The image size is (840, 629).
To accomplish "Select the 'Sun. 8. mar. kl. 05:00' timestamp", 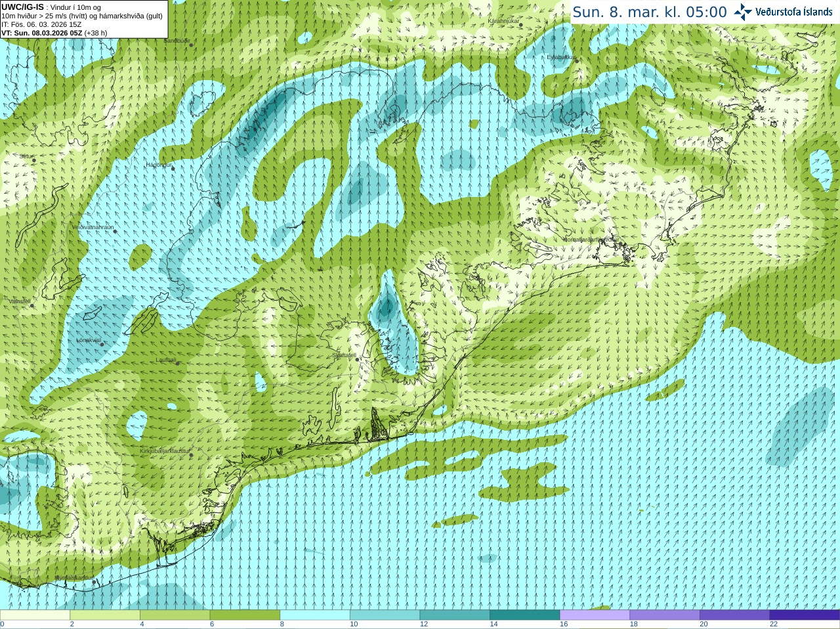I will (650, 12).
